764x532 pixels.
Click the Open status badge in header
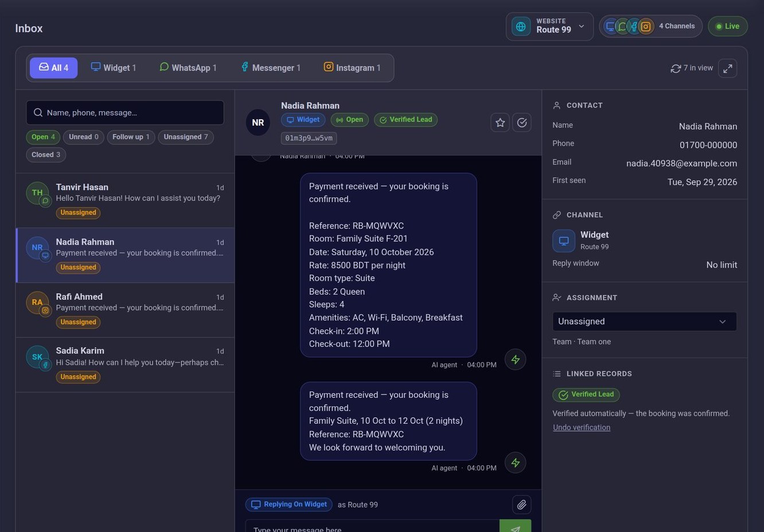click(349, 120)
